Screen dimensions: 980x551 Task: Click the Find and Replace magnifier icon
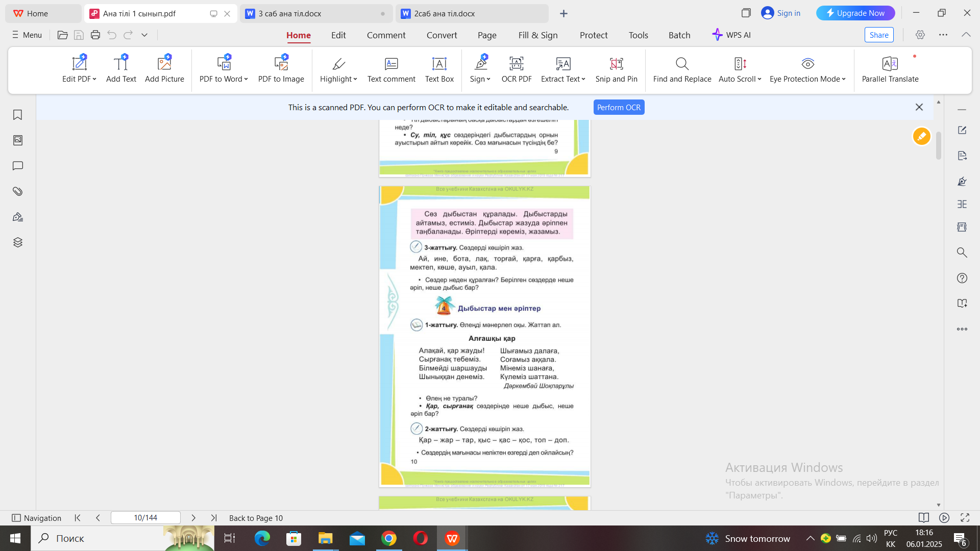(682, 64)
